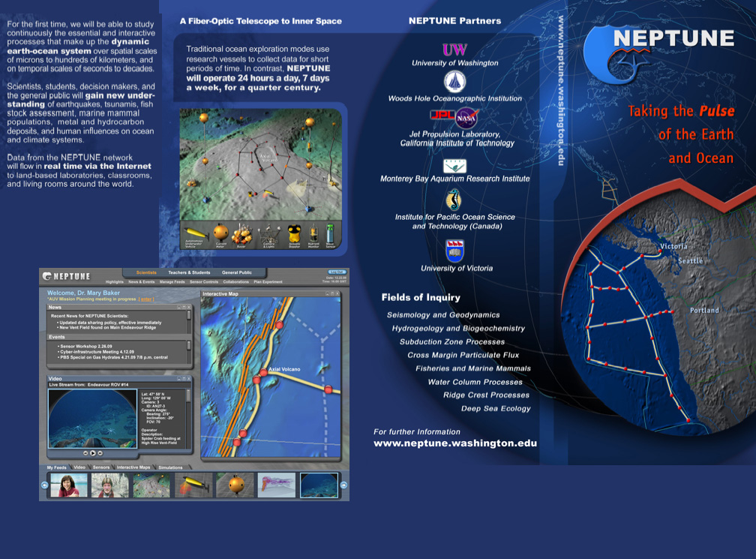Click the seahorse Institute for Pacific Ocean logo
Screen dimensions: 756x559
(453, 200)
